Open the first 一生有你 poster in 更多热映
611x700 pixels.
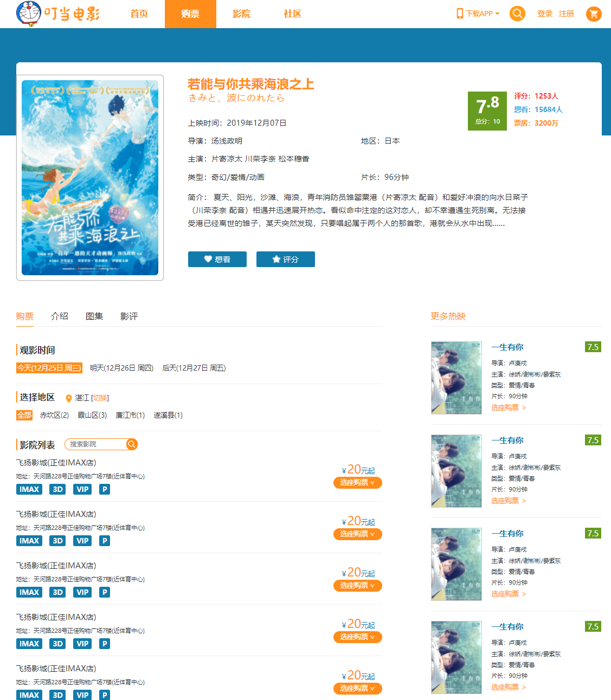[456, 378]
